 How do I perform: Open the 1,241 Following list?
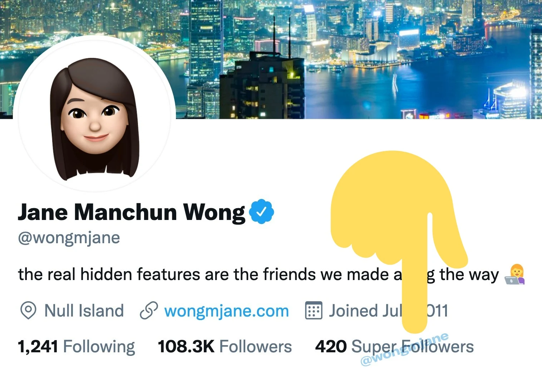(77, 347)
